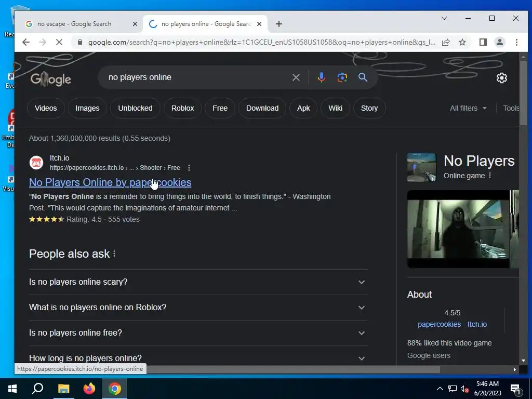Image resolution: width=532 pixels, height=399 pixels.
Task: Launch Firefox from the taskbar
Action: click(89, 389)
